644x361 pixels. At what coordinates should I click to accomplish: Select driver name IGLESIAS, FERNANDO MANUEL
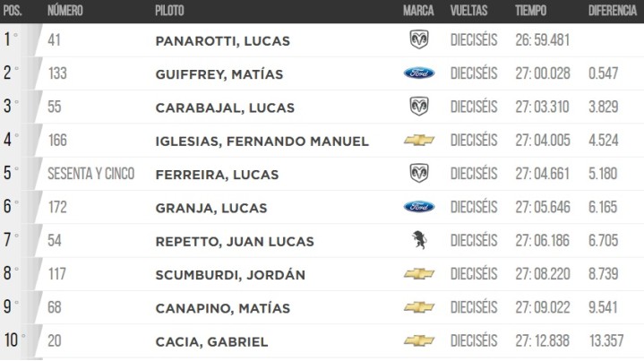[x=262, y=142]
